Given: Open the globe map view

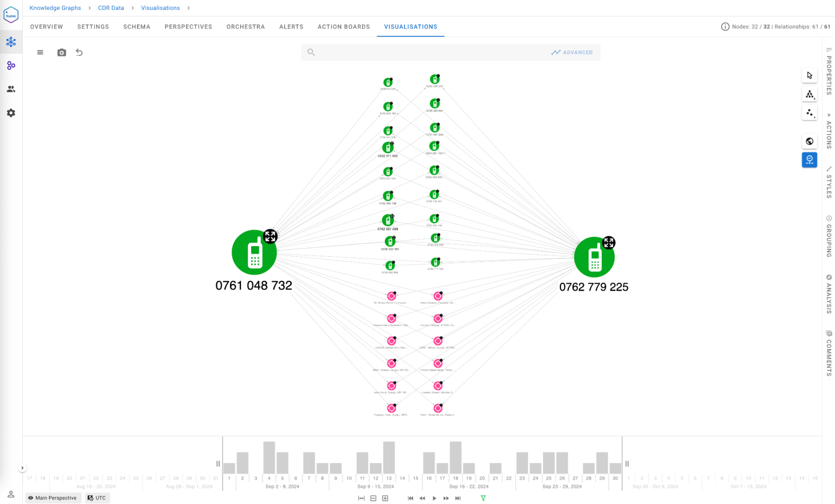Looking at the screenshot, I should [809, 141].
